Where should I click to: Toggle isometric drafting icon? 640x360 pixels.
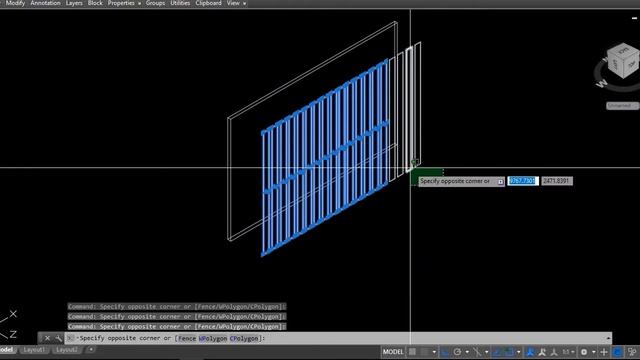(477, 352)
